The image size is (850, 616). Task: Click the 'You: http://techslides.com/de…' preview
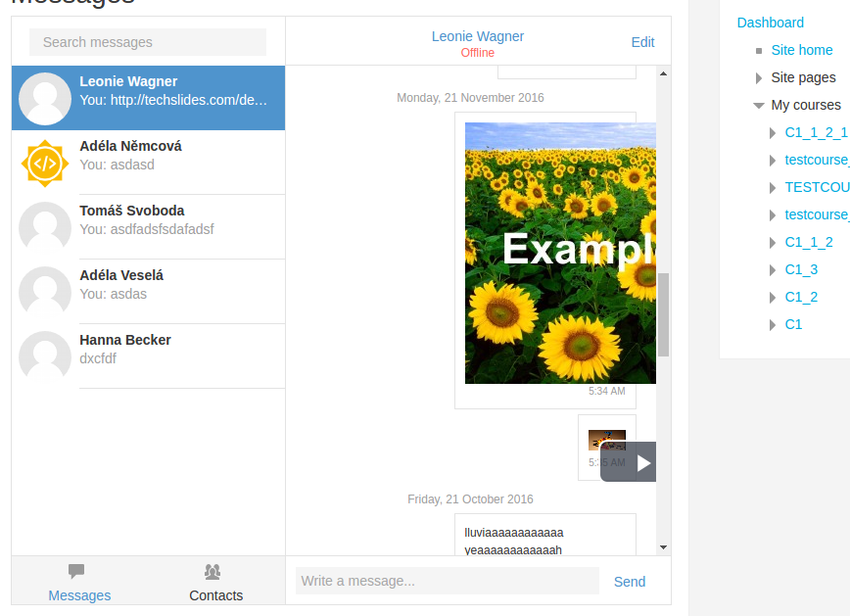173,100
